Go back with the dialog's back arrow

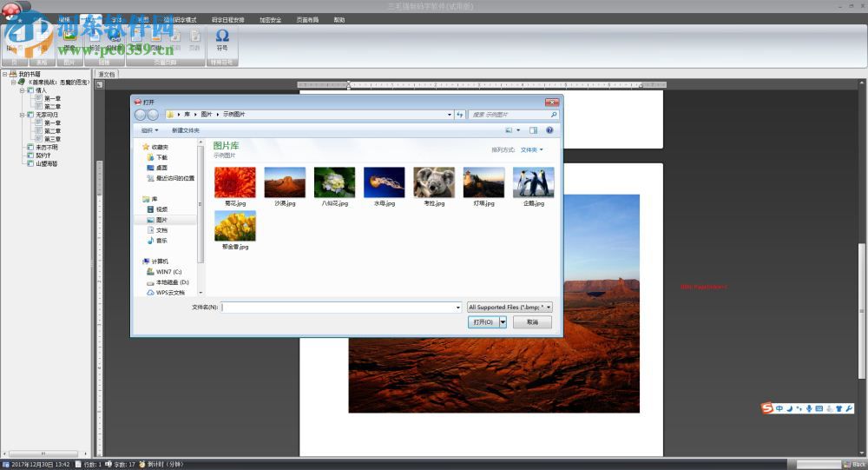tap(140, 115)
